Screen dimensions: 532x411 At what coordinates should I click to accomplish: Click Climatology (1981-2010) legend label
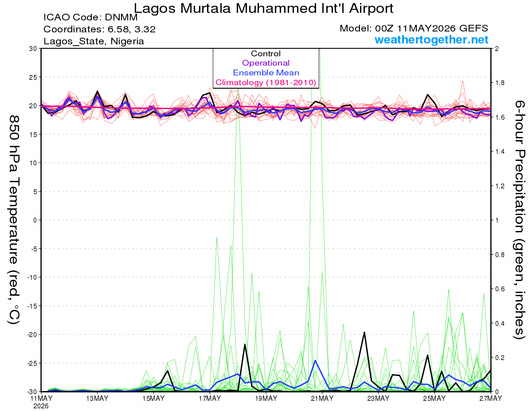coord(266,82)
